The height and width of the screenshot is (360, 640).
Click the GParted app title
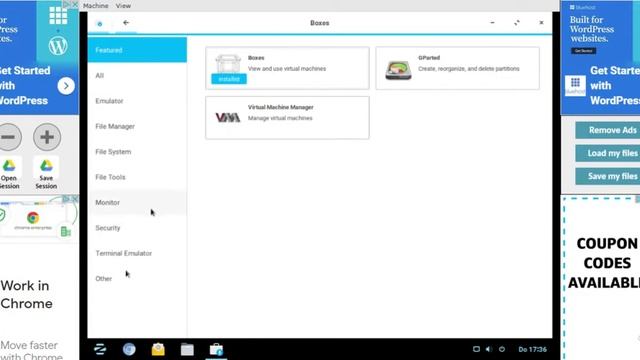pyautogui.click(x=429, y=58)
